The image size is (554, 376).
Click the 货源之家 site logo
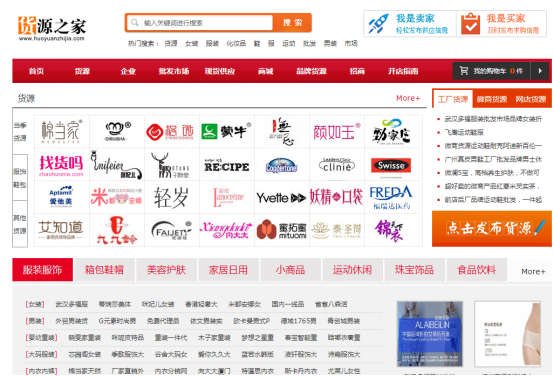click(52, 29)
